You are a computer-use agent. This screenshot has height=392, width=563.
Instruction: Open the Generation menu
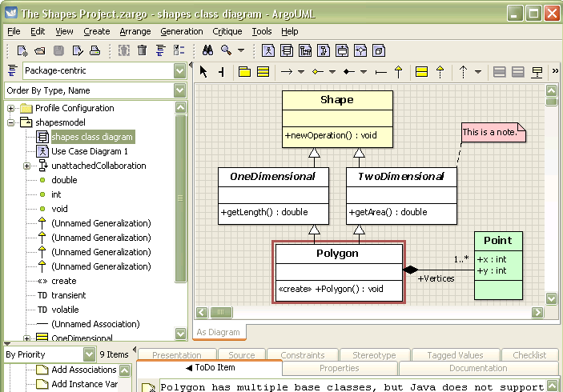point(182,31)
